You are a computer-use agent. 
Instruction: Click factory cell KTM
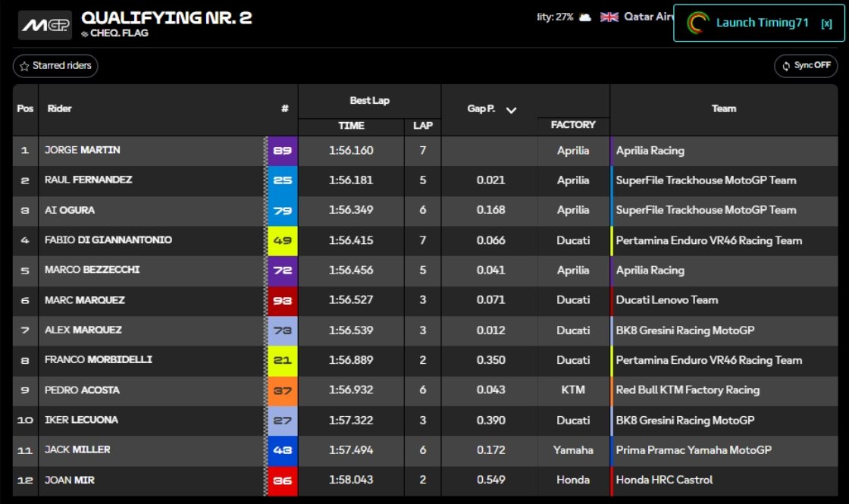[573, 390]
